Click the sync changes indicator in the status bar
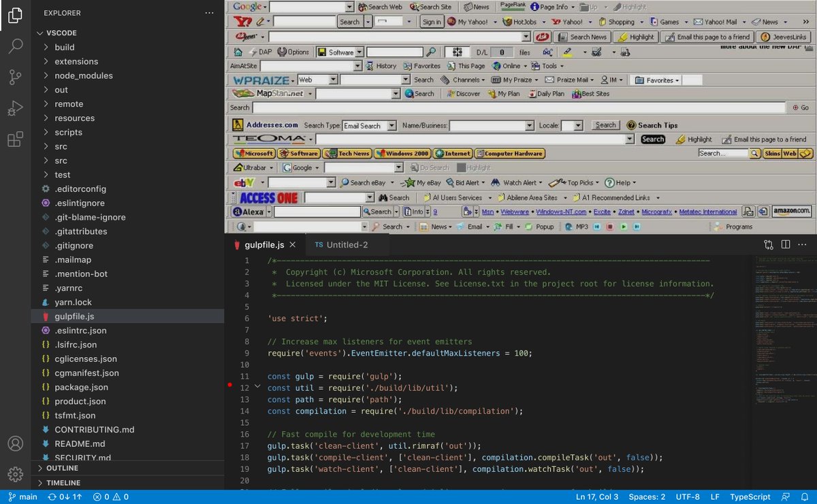817x504 pixels. click(65, 497)
